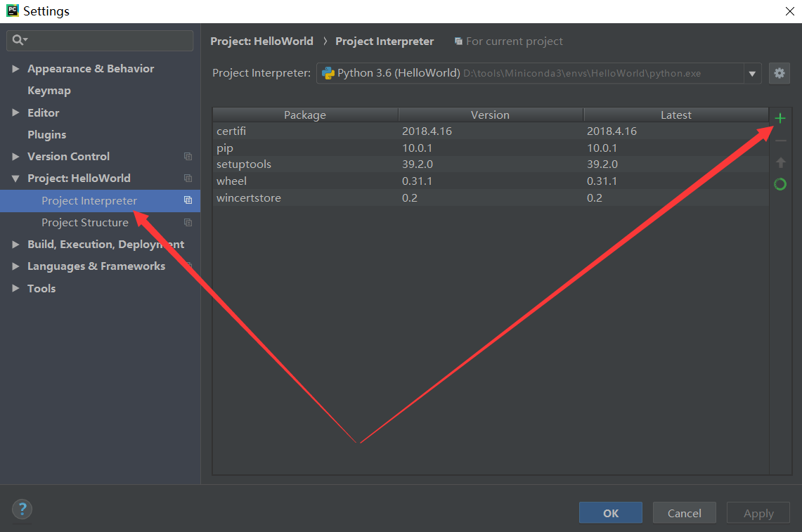This screenshot has width=802, height=532.
Task: Apply the current settings changes
Action: (758, 512)
